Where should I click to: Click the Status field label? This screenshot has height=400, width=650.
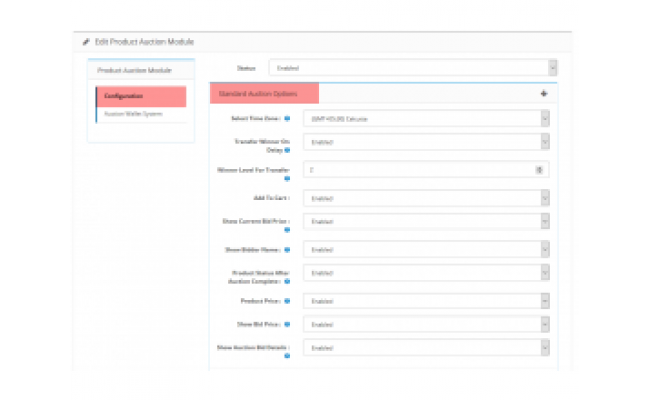click(x=246, y=68)
